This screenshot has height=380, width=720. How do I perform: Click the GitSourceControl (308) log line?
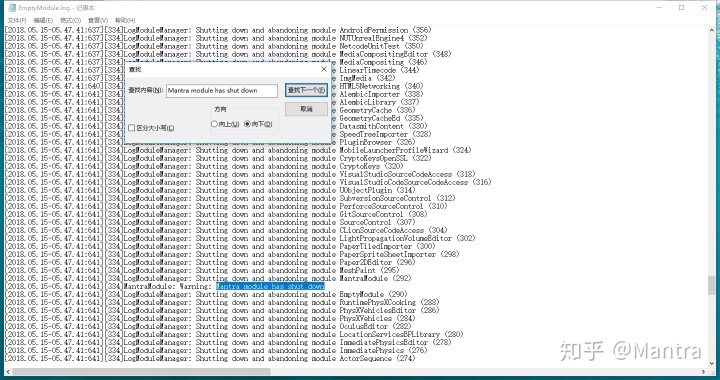click(216, 214)
